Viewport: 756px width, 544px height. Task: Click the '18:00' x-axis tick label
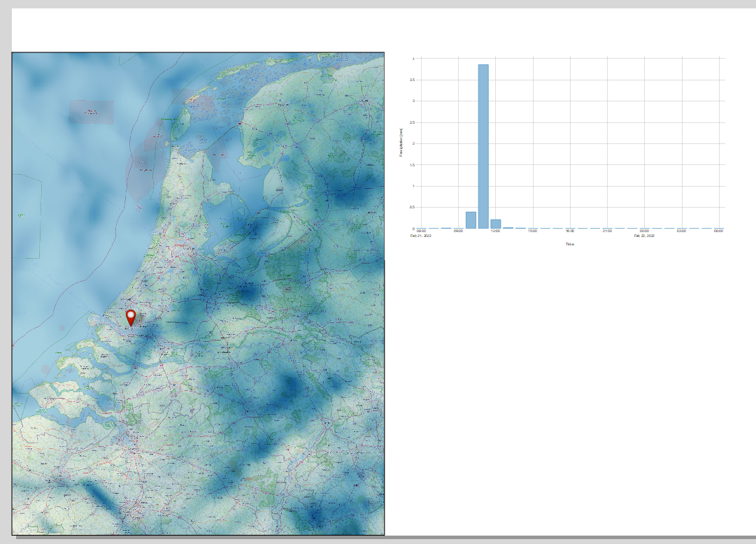coord(570,231)
